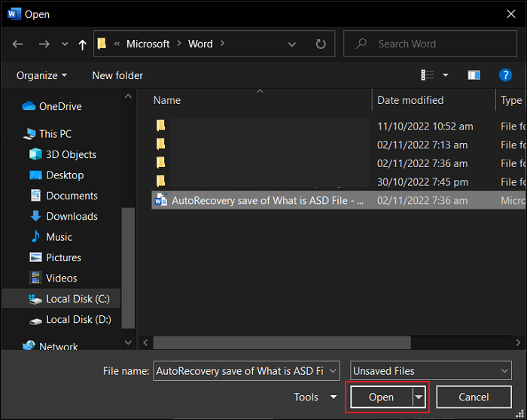The image size is (527, 420).
Task: Click the search magnifier icon
Action: coord(361,44)
